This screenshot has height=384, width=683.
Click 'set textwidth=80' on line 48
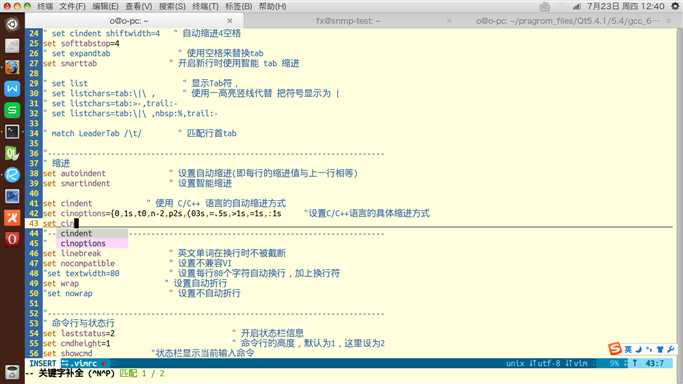point(83,273)
